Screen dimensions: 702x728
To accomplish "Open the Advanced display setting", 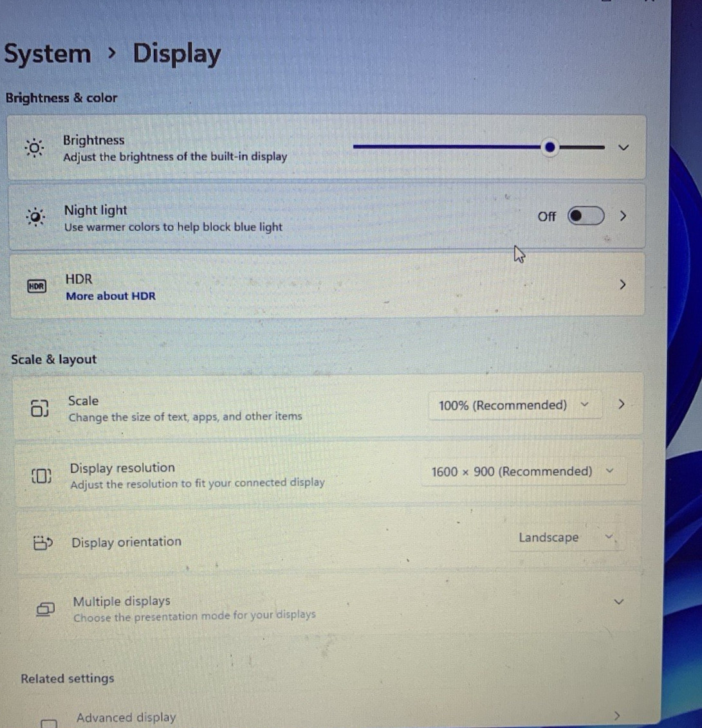I will pyautogui.click(x=126, y=717).
